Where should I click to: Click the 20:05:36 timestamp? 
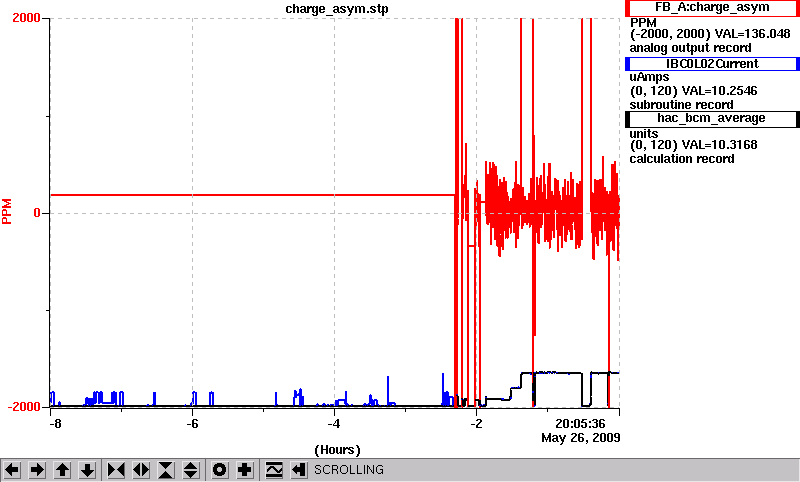580,424
